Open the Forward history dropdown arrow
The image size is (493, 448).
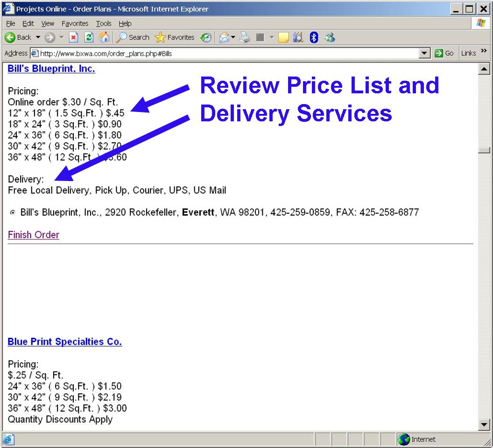click(62, 37)
